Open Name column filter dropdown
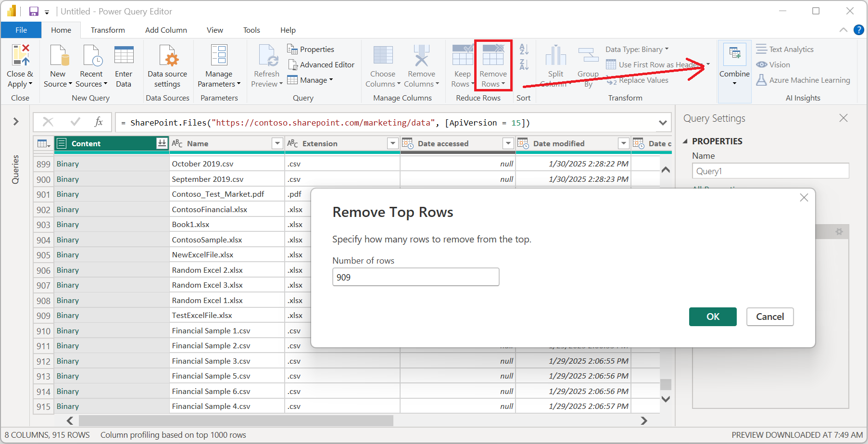 coord(277,143)
